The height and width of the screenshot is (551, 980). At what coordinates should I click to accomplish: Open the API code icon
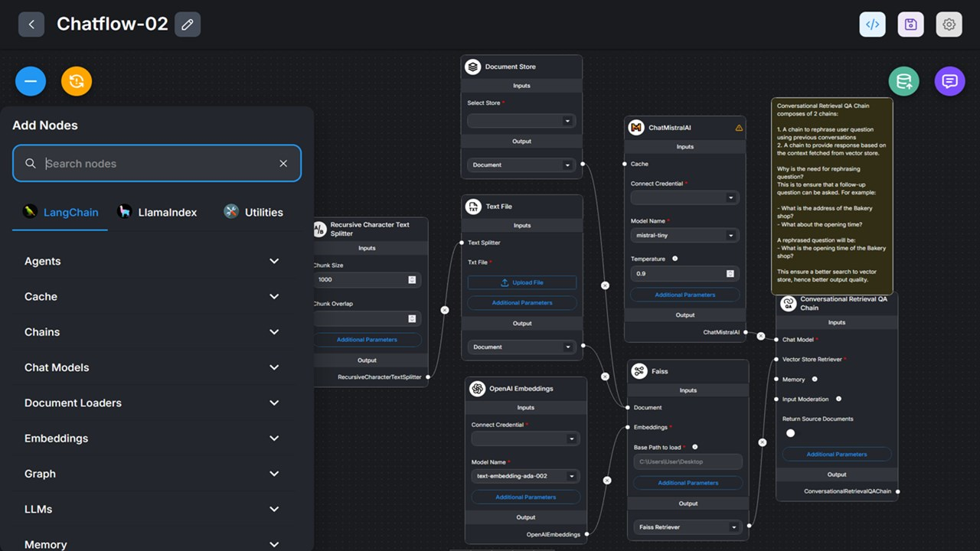(872, 24)
